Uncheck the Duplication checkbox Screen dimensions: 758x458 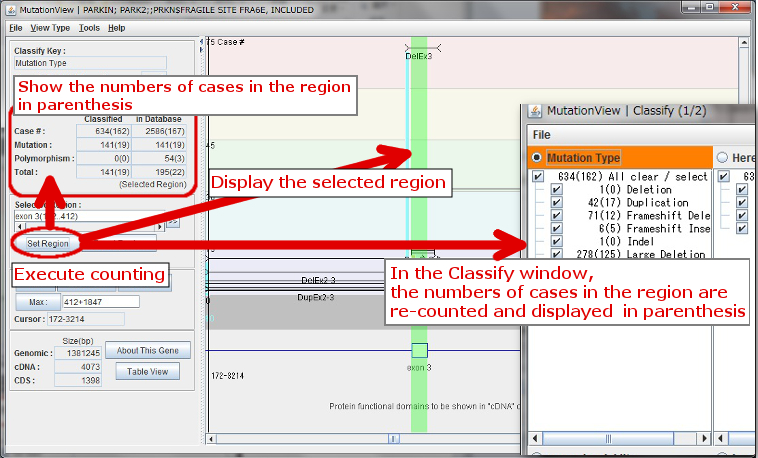coord(556,202)
